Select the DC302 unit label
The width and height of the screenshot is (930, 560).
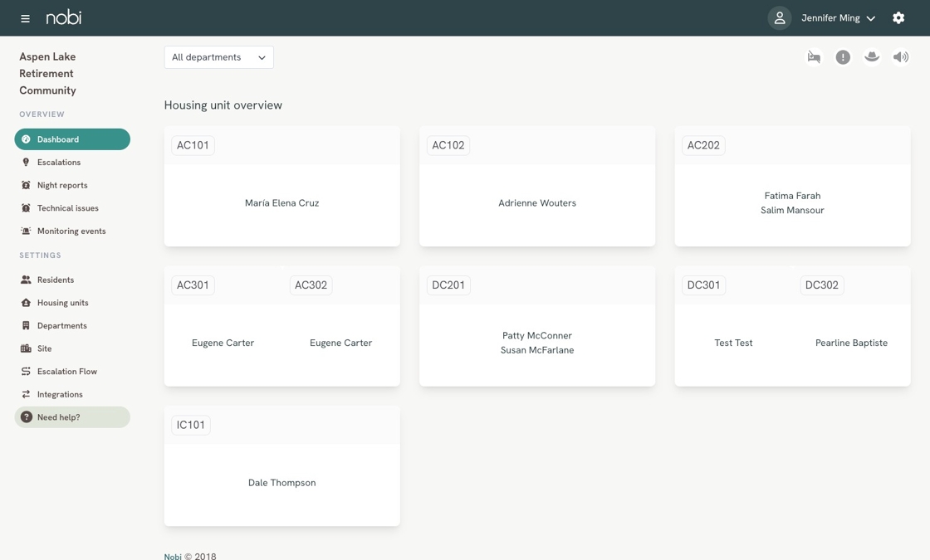tap(821, 285)
